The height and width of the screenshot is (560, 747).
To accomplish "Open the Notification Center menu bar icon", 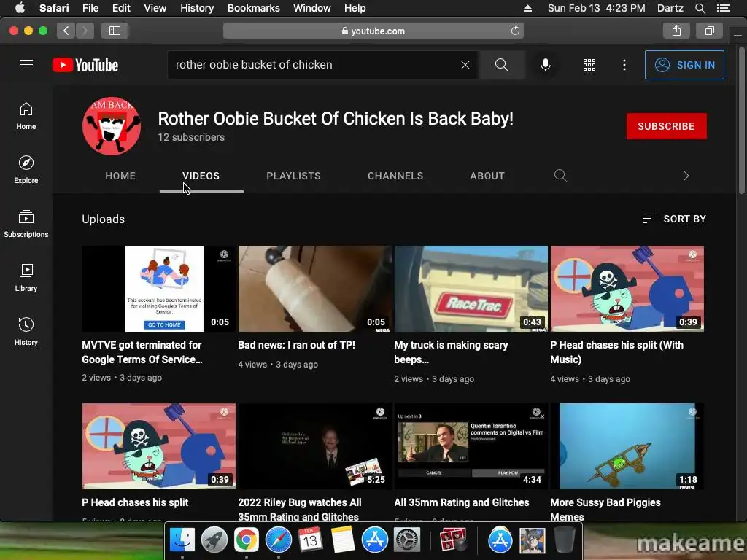I will [x=724, y=8].
